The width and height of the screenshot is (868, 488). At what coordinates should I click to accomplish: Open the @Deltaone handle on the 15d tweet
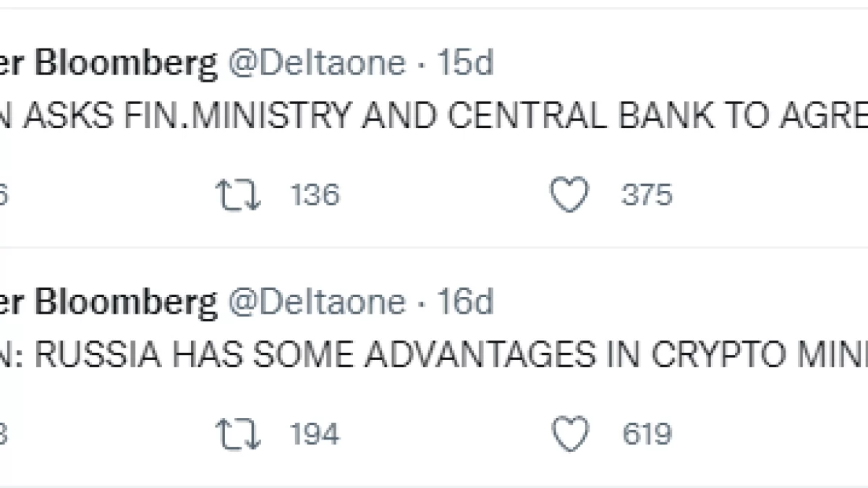[317, 64]
